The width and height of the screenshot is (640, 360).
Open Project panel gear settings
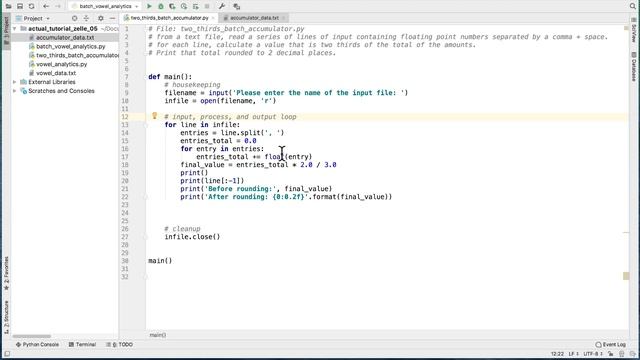101,18
